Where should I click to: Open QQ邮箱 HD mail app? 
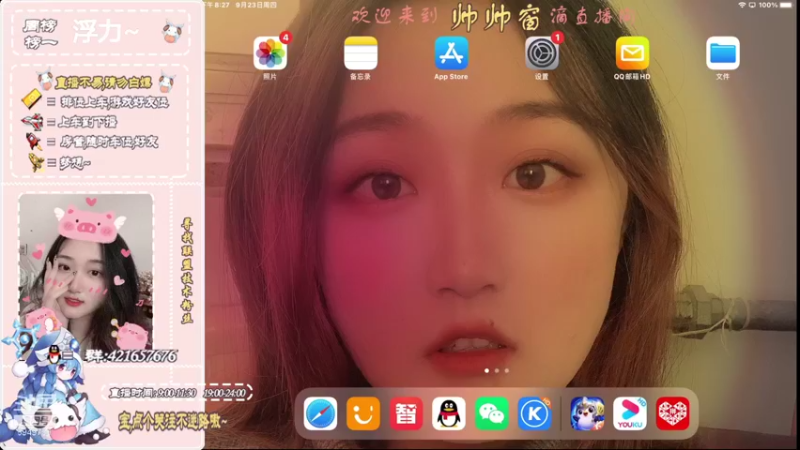click(x=632, y=54)
